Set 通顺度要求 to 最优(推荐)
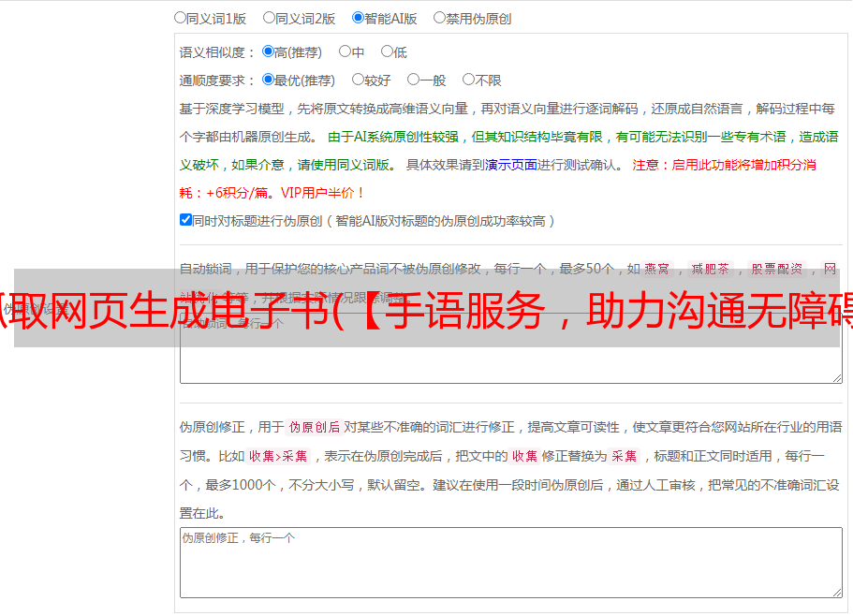 pyautogui.click(x=268, y=80)
